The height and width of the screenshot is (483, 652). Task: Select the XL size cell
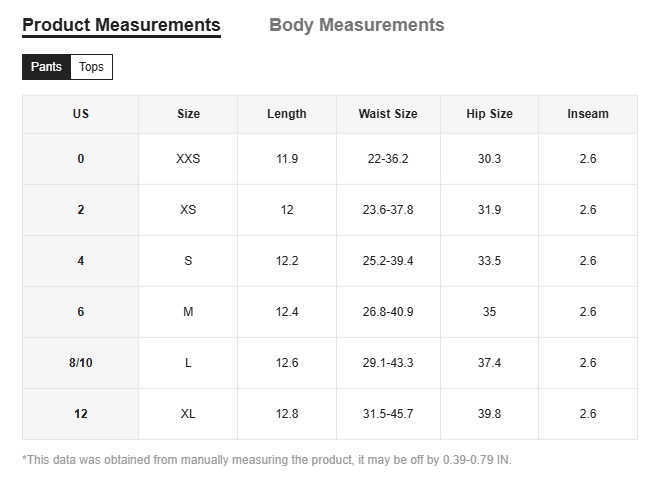188,414
